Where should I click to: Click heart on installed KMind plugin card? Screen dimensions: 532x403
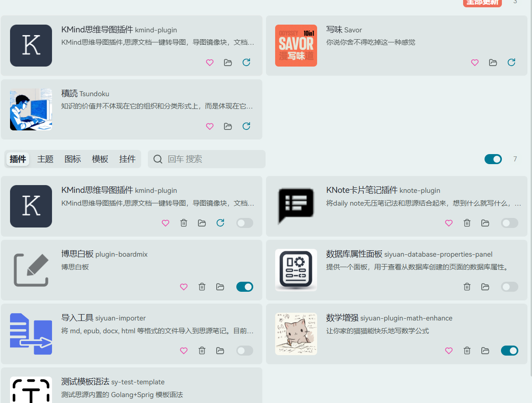165,223
